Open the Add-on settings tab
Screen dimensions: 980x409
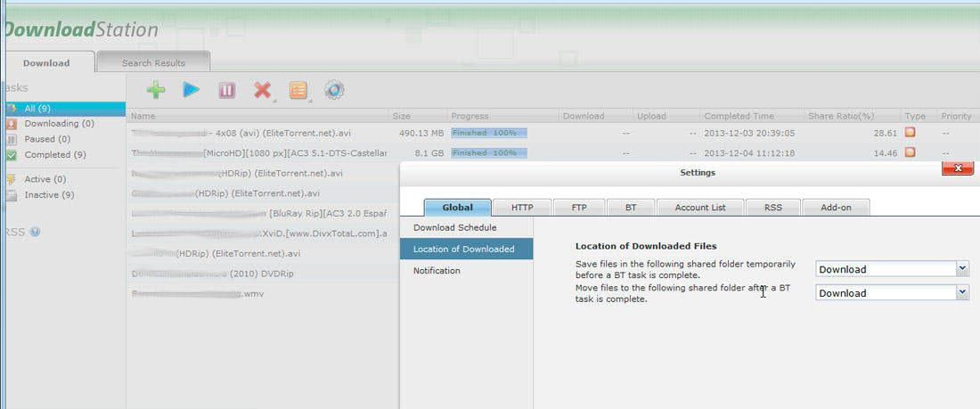[x=836, y=207]
